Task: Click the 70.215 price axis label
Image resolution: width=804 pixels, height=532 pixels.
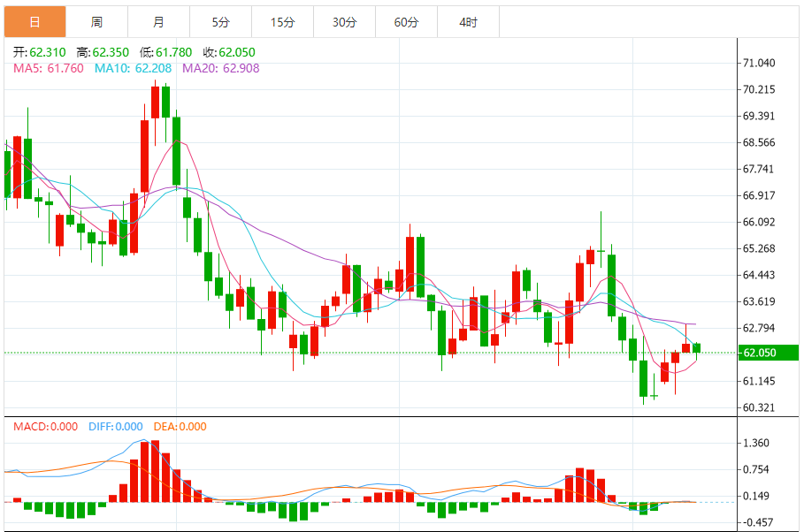Action: click(759, 89)
